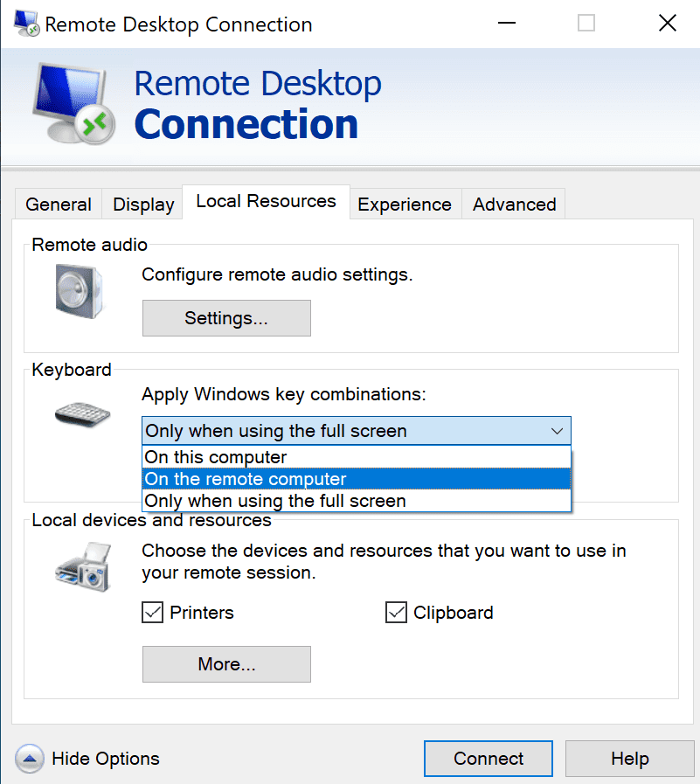700x784 pixels.
Task: Switch to the Experience tab
Action: 404,204
